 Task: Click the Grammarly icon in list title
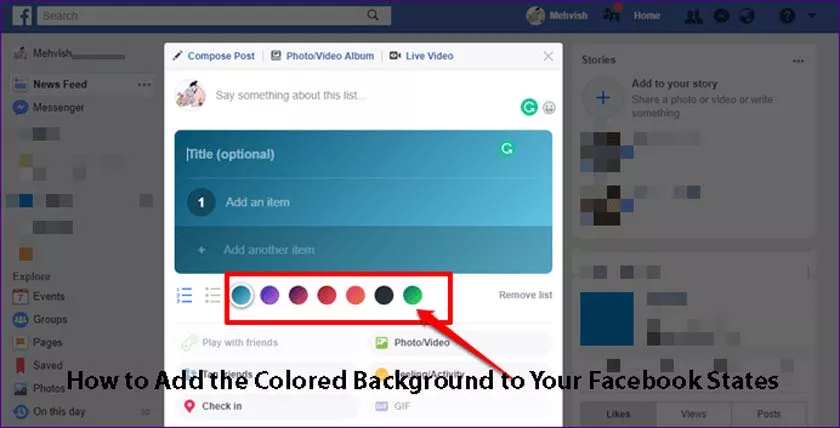(x=507, y=149)
